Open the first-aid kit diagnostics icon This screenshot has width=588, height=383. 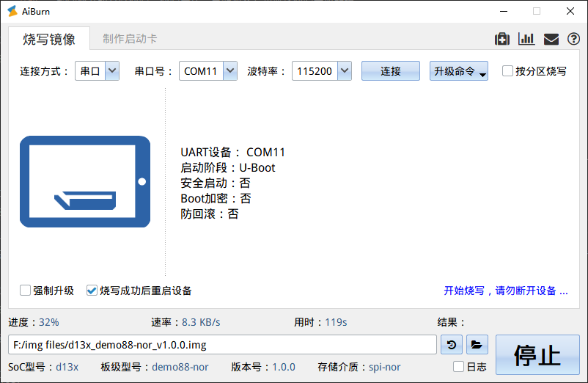[502, 39]
